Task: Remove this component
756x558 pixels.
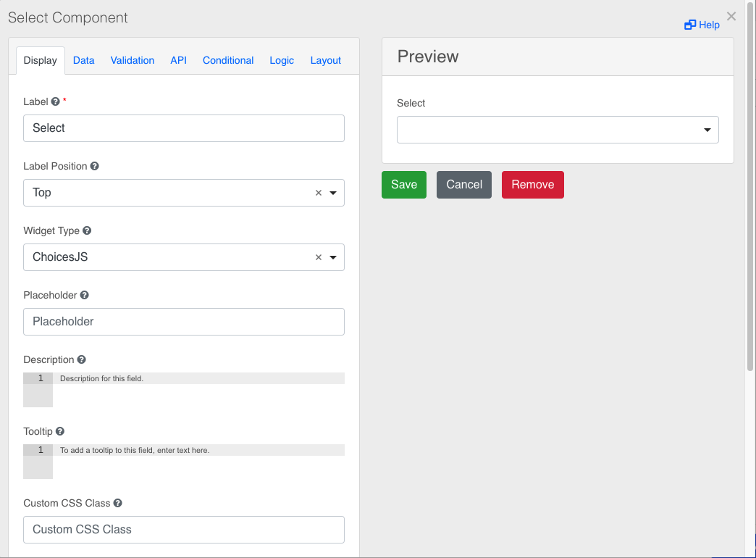Action: click(x=533, y=184)
